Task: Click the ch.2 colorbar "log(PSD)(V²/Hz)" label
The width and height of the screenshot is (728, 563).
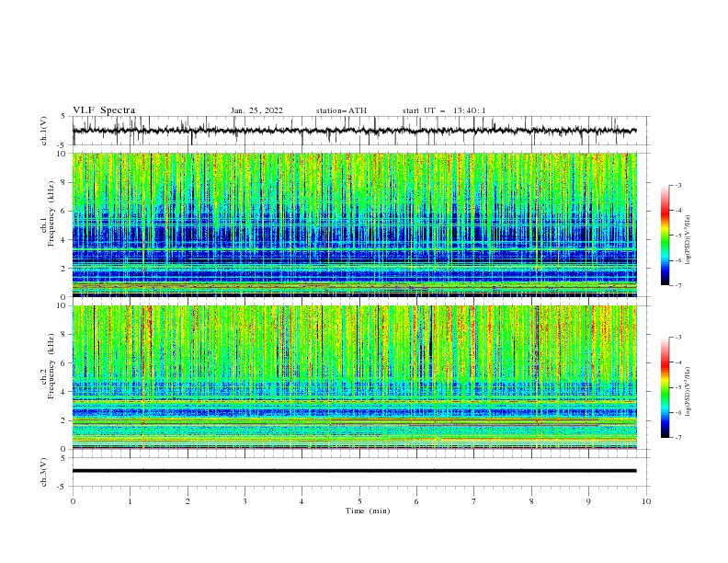Action: coord(688,392)
